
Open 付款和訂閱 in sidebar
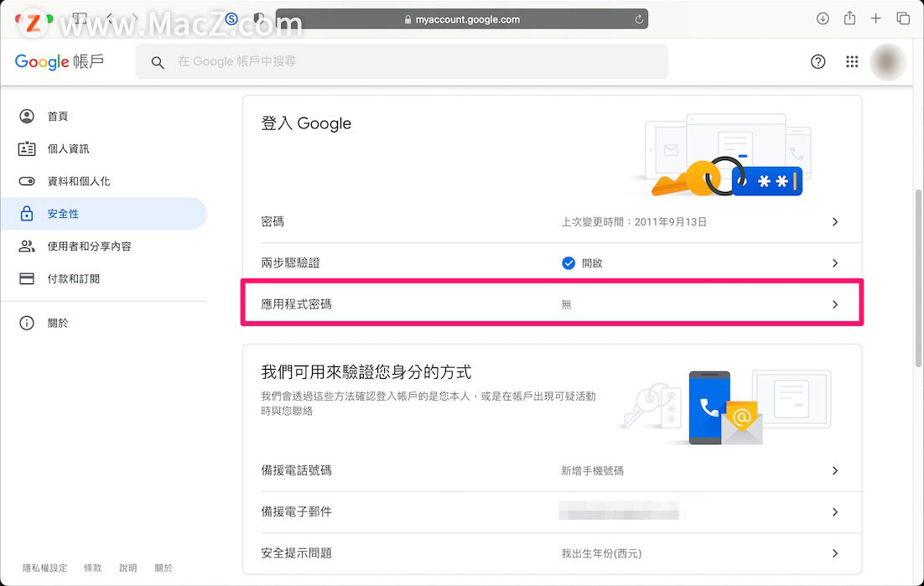pos(104,278)
